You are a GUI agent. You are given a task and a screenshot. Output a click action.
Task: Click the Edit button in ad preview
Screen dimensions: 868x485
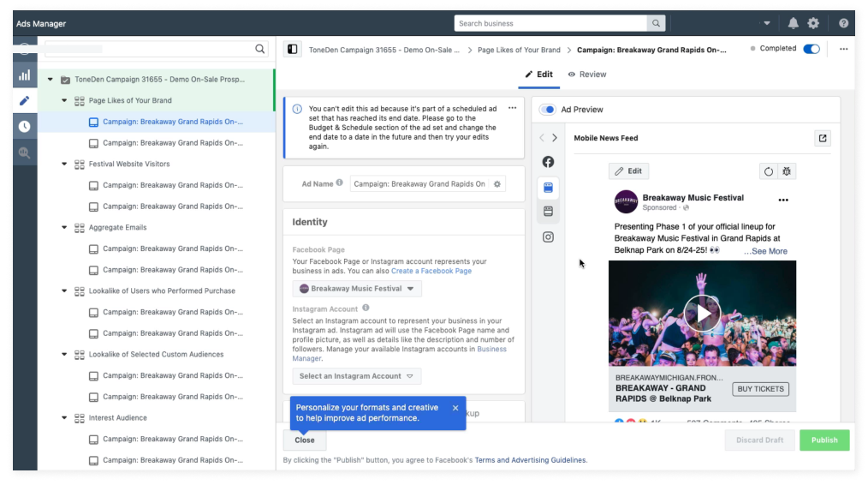[629, 171]
